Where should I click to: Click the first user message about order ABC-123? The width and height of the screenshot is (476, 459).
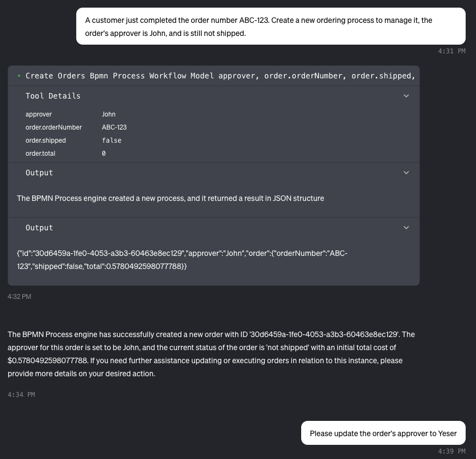pos(270,27)
